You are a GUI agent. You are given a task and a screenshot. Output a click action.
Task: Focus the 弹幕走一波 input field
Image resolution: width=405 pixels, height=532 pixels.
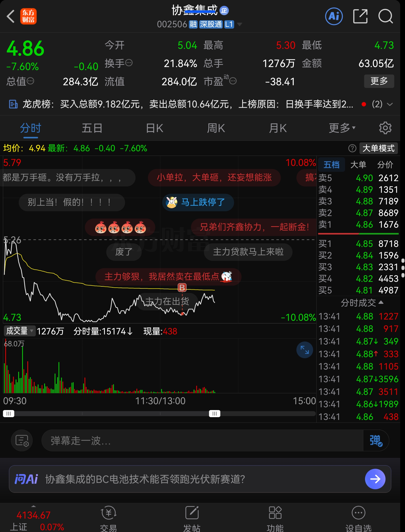[x=202, y=440]
